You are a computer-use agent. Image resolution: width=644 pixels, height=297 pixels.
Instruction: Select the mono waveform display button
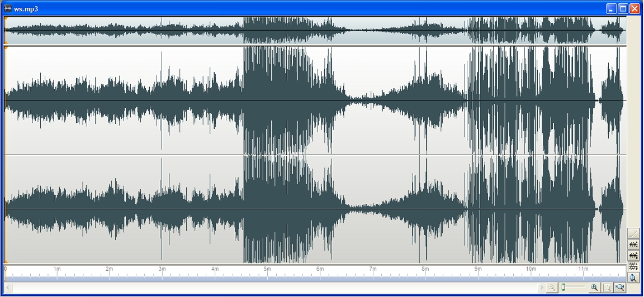click(633, 245)
